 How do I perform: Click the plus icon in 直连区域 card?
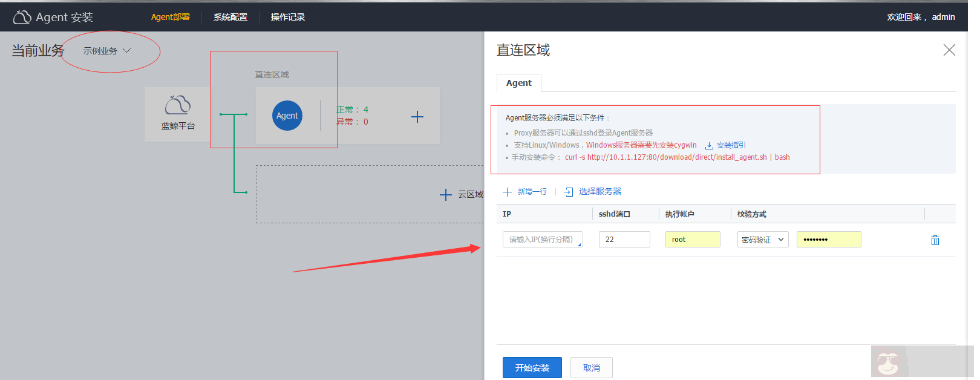pyautogui.click(x=417, y=117)
